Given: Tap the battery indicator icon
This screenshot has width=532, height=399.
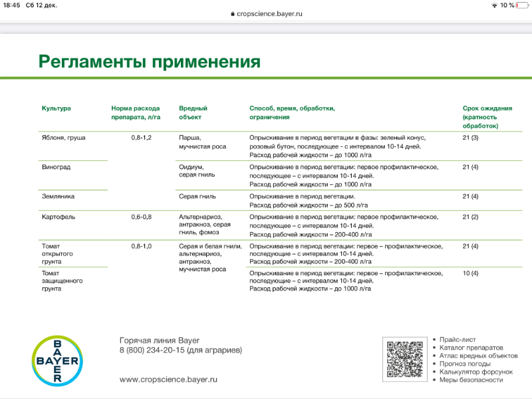Looking at the screenshot, I should (x=522, y=5).
